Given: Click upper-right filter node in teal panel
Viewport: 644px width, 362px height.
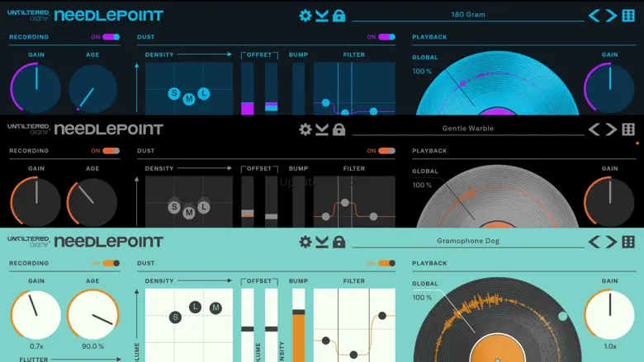Looking at the screenshot, I should point(382,315).
